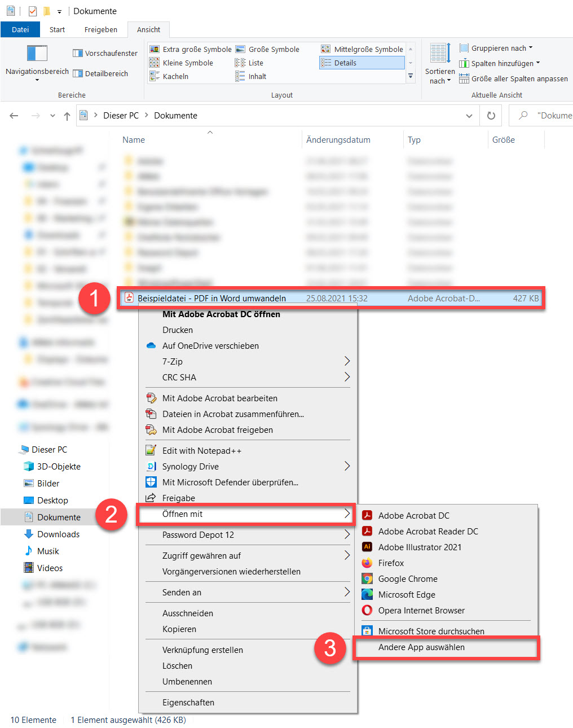Open the Spalten hinzufügen dropdown
This screenshot has width=573, height=728.
[500, 63]
